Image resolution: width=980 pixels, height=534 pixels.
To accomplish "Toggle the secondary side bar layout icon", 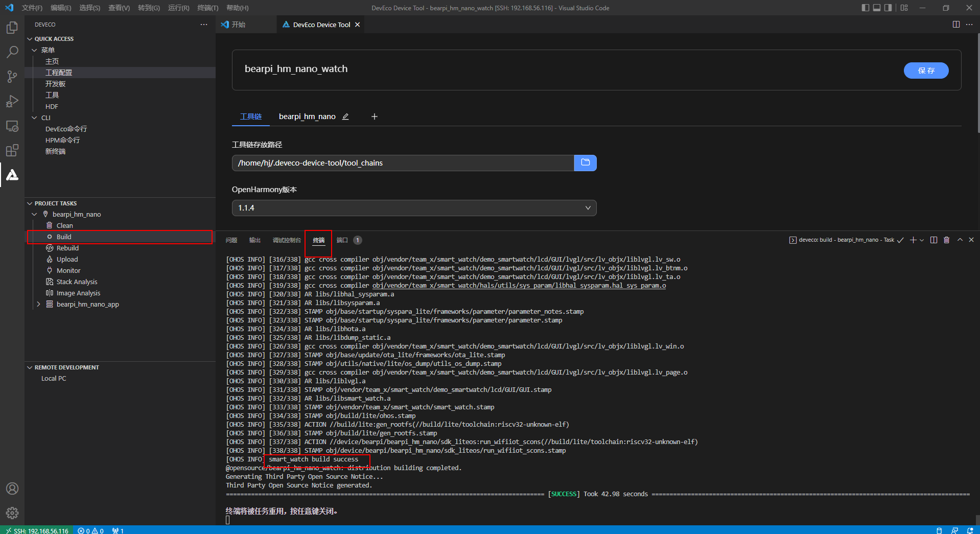I will (888, 8).
